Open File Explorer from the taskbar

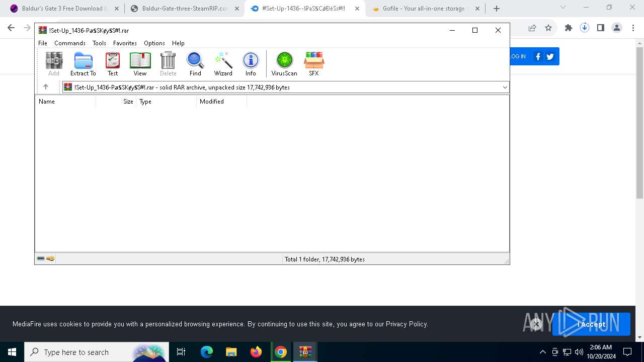[231, 352]
